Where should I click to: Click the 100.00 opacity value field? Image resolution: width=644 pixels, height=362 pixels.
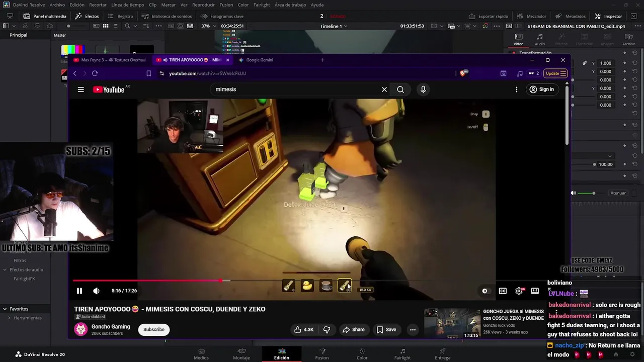pos(606,164)
